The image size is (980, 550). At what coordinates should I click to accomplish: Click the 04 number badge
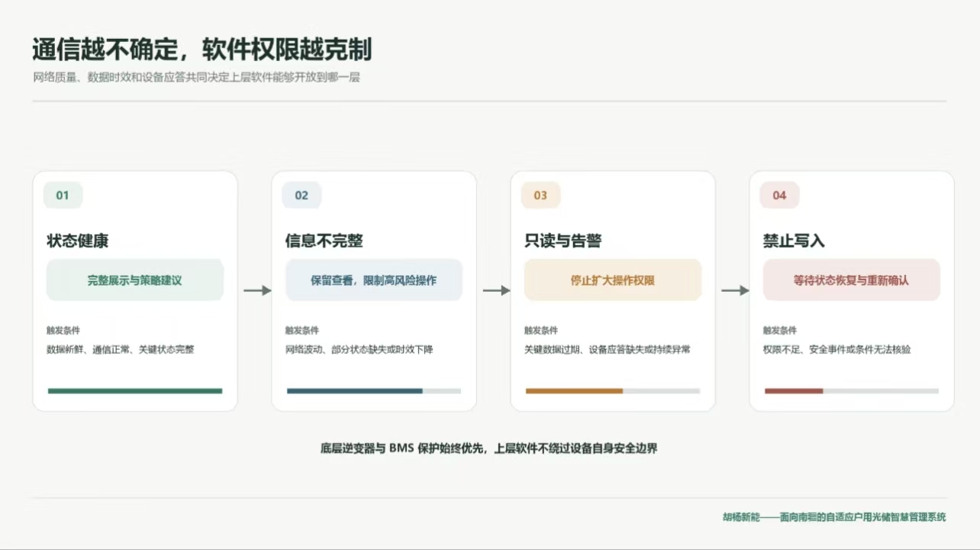(x=779, y=195)
